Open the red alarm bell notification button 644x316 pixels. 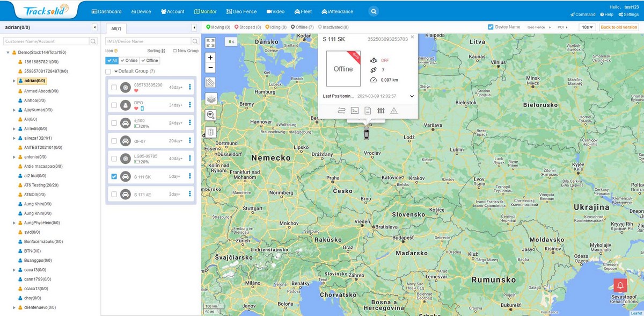tap(620, 285)
